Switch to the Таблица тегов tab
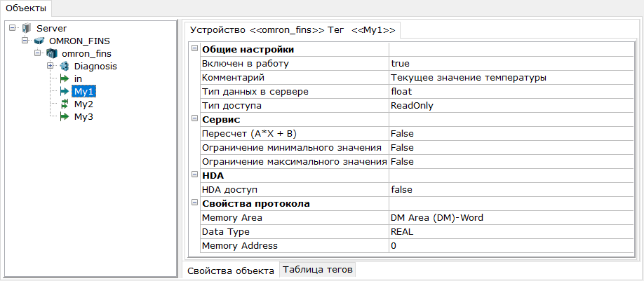Screen dimensions: 644x281 pos(318,270)
